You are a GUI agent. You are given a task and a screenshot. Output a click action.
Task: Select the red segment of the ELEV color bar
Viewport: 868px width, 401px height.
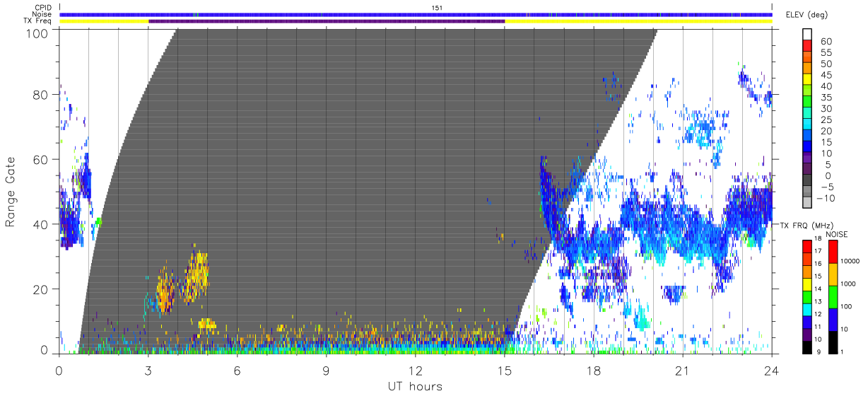pyautogui.click(x=808, y=46)
